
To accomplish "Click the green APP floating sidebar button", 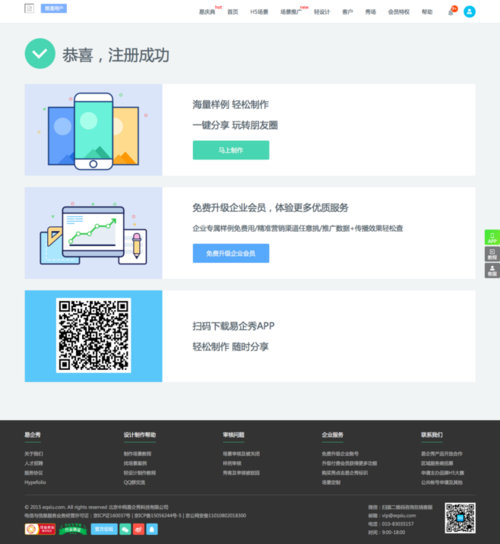I will (492, 238).
